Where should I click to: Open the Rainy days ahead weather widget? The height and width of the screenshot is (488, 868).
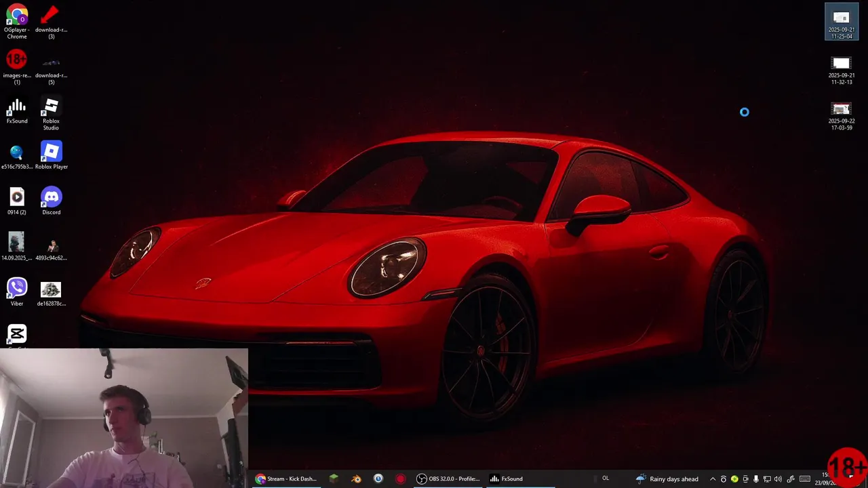(667, 479)
